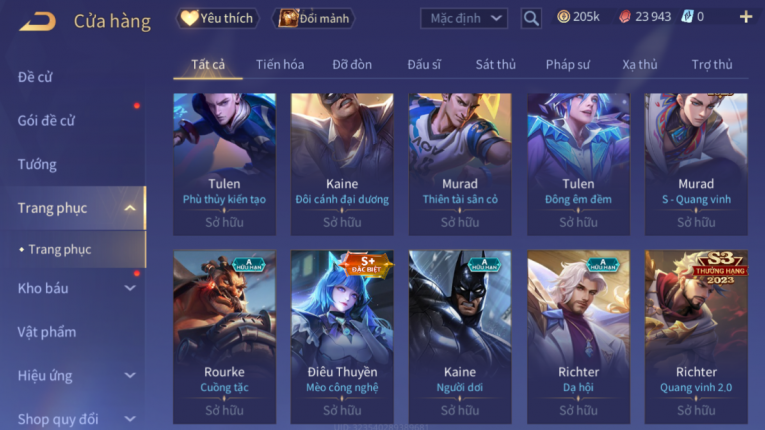765x430 pixels.
Task: Open the Yêu thích heart button
Action: [x=217, y=19]
